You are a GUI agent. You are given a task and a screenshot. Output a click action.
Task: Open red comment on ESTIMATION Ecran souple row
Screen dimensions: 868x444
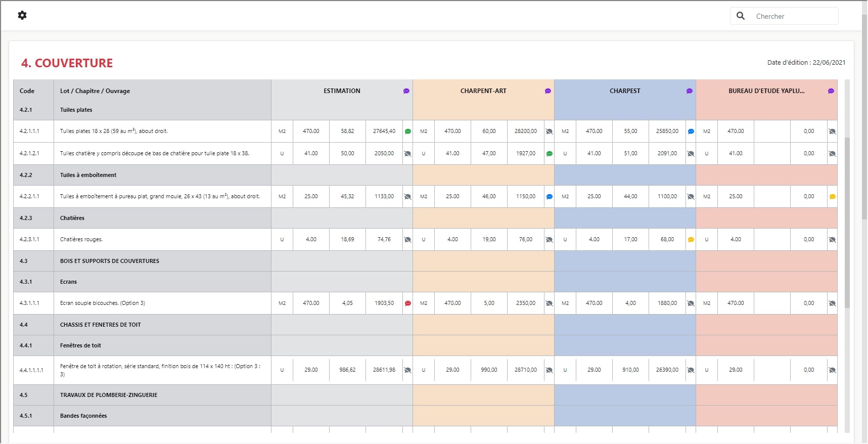[408, 303]
